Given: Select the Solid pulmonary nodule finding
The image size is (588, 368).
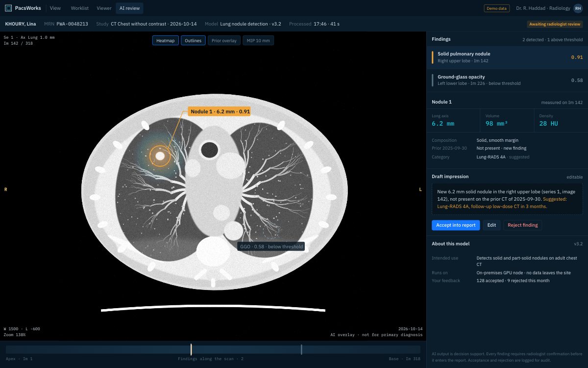Looking at the screenshot, I should pos(507,57).
